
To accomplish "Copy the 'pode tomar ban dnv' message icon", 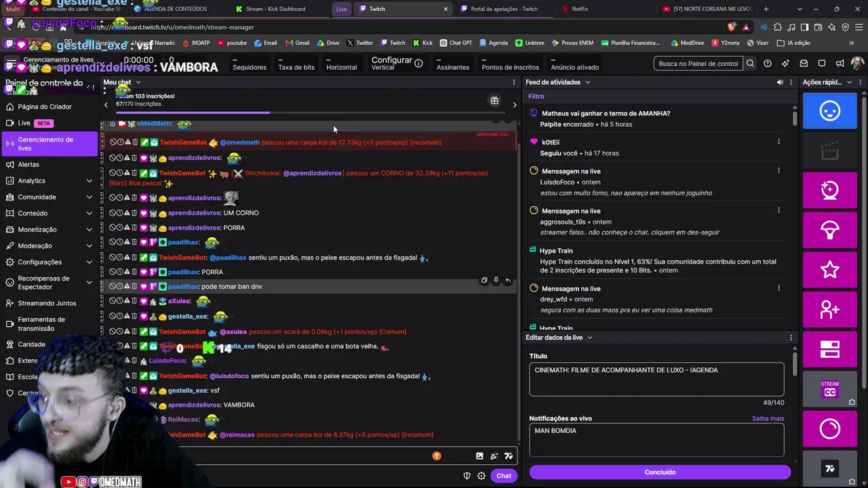I will (484, 280).
